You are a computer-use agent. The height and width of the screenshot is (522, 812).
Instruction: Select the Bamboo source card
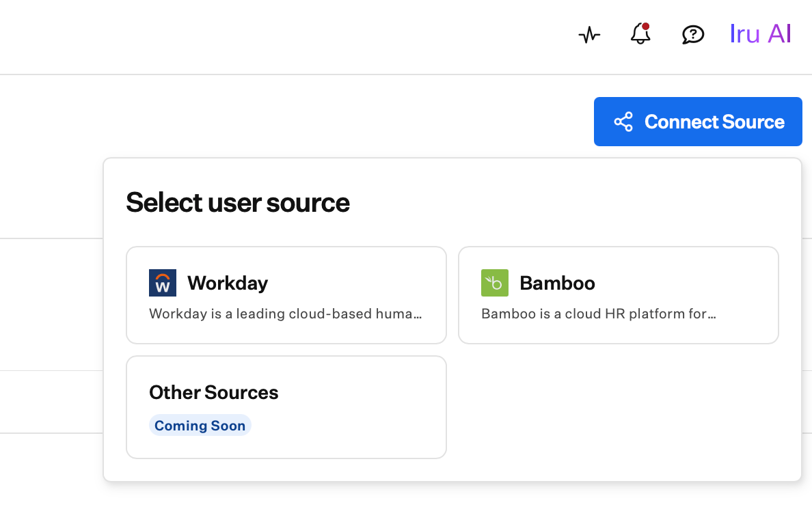[619, 295]
